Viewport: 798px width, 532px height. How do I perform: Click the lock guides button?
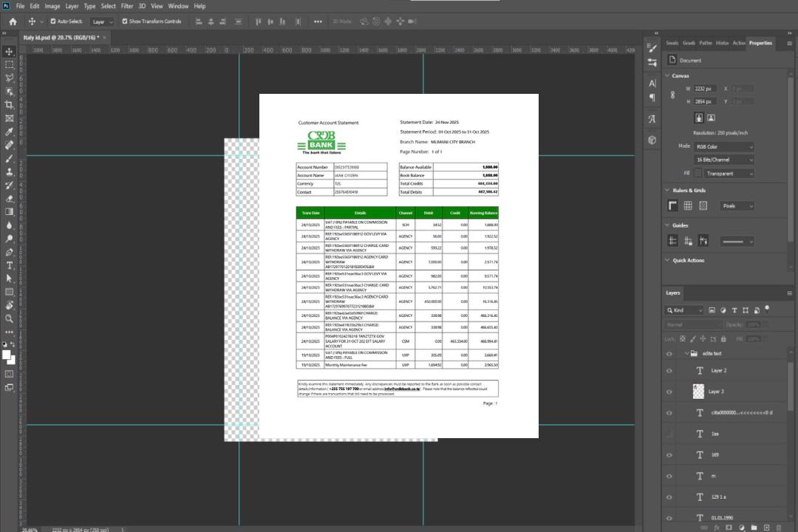688,241
